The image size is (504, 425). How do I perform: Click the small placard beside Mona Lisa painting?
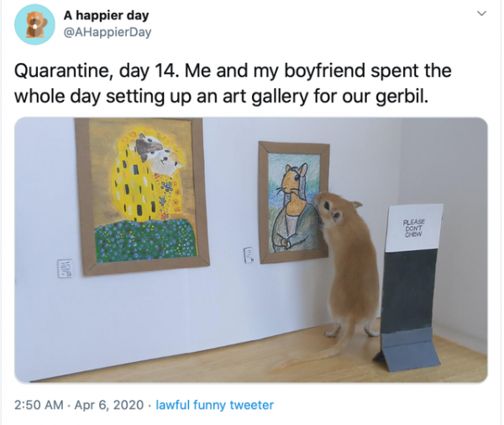pos(249,254)
